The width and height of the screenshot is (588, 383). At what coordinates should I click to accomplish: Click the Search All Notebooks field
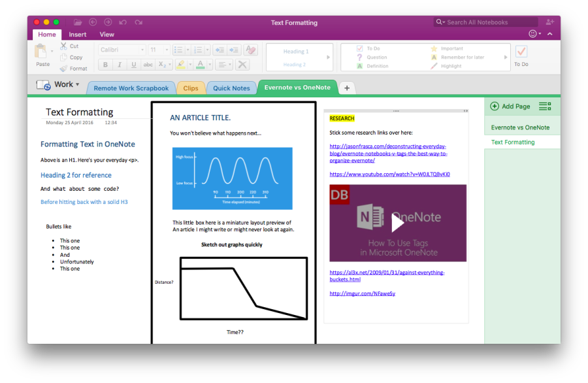(486, 22)
